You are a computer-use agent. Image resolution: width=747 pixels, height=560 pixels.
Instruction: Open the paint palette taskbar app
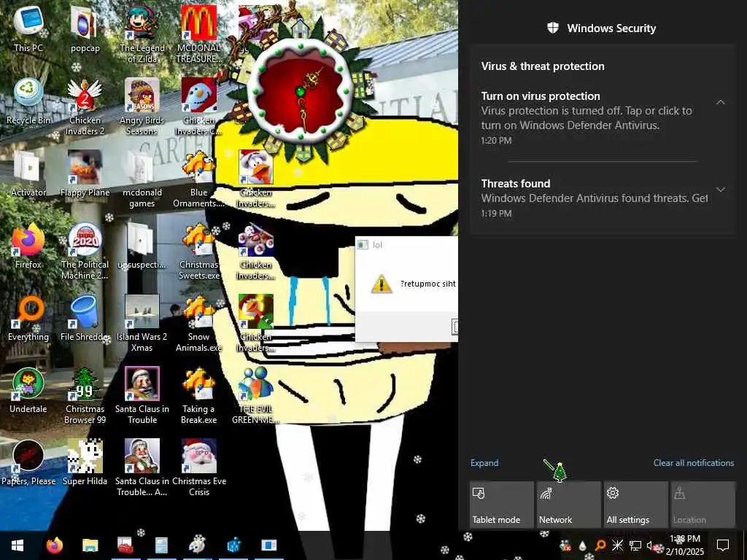click(x=197, y=545)
